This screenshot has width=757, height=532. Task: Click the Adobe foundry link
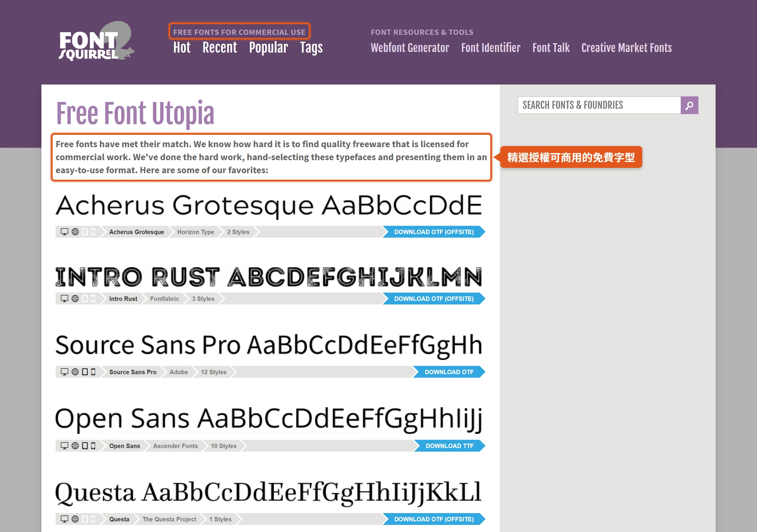tap(179, 372)
